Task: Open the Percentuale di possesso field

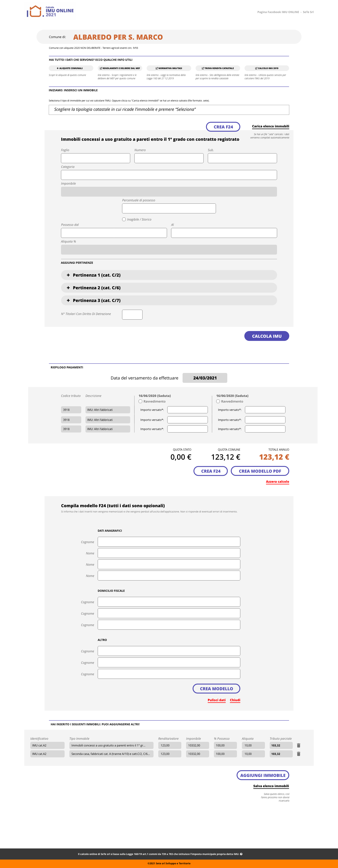Action: pos(169,208)
